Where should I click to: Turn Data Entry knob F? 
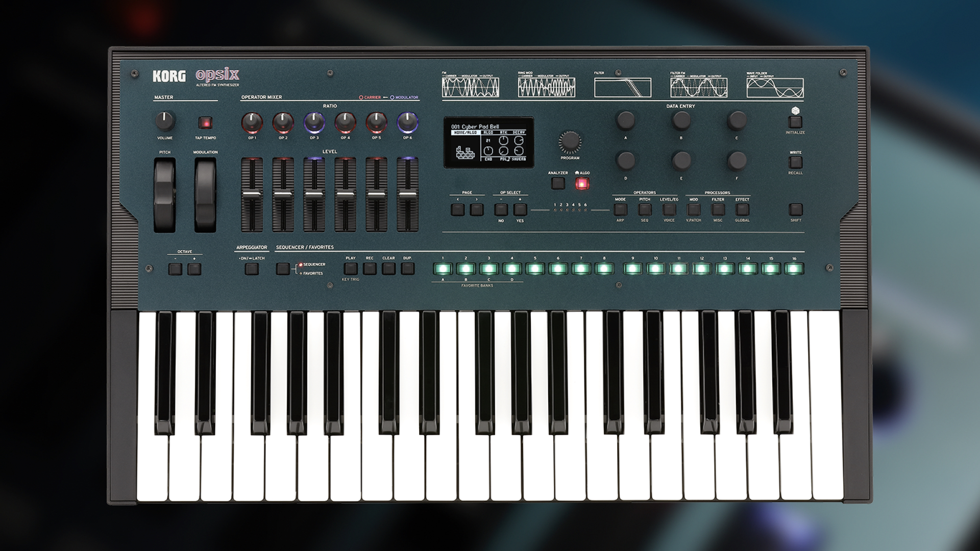coord(737,161)
